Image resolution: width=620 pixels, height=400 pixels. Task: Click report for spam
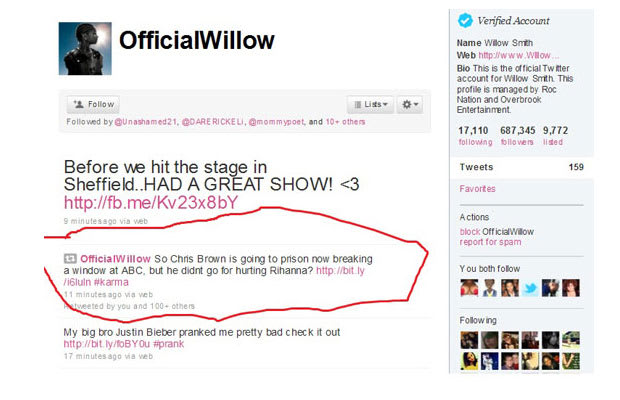490,242
